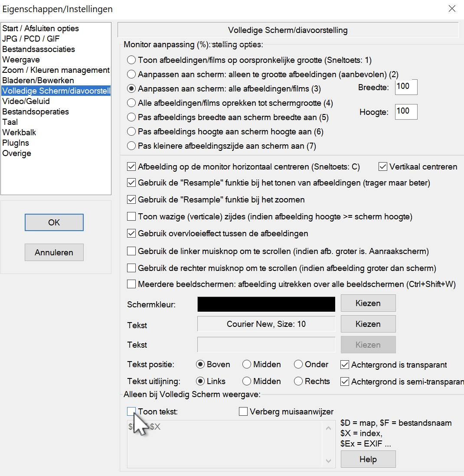Open PlugIns settings
Viewport: 464px width, 476px height.
coord(56,143)
